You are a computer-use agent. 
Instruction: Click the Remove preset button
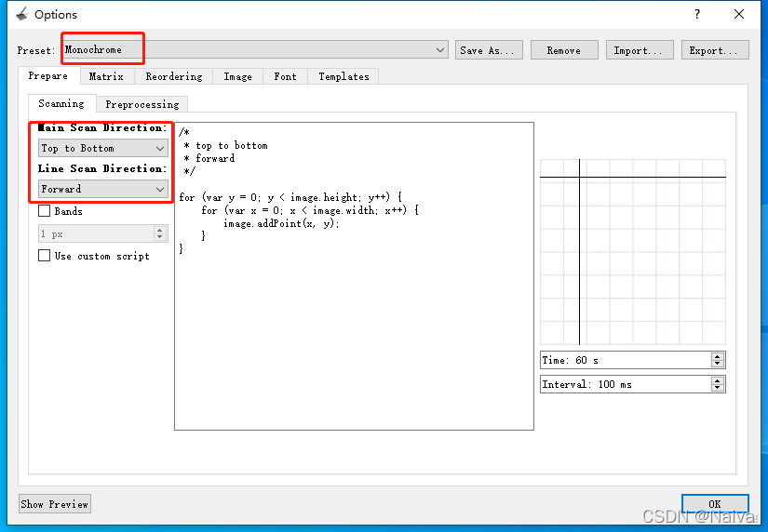pos(564,50)
